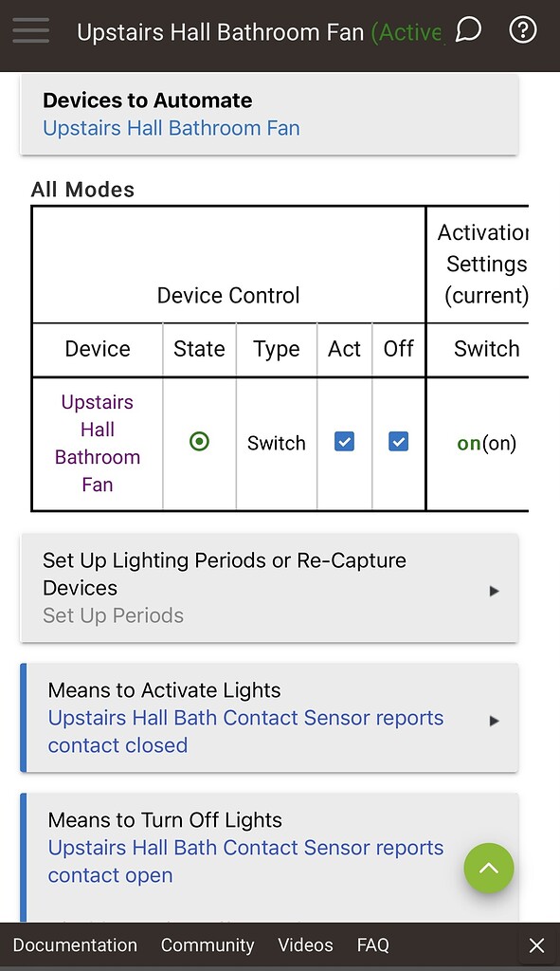Open the FAQ footer link
Viewport: 560px width, 971px height.
pyautogui.click(x=372, y=944)
